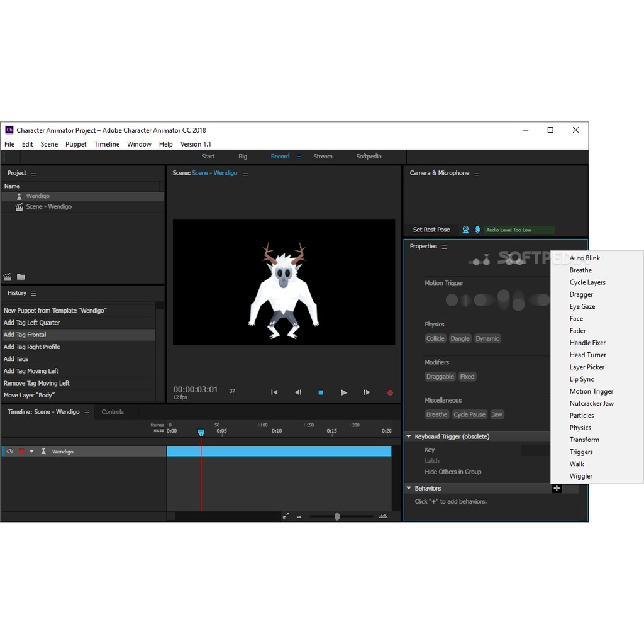Switch to the Start workspace

click(x=208, y=157)
